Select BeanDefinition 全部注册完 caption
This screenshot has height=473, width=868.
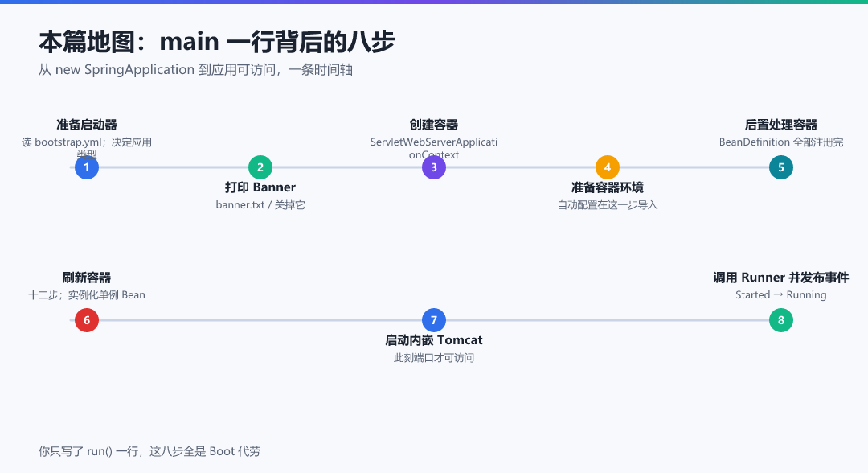coord(781,142)
